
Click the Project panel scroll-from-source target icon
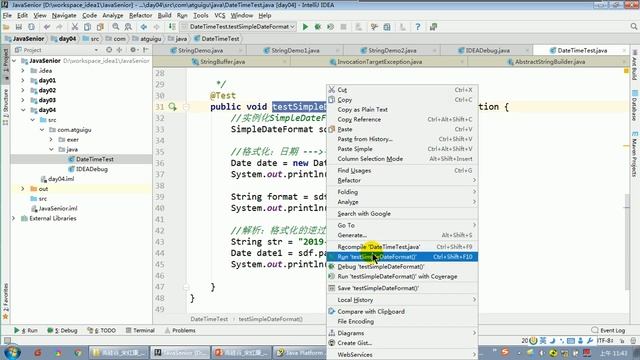pyautogui.click(x=109, y=50)
